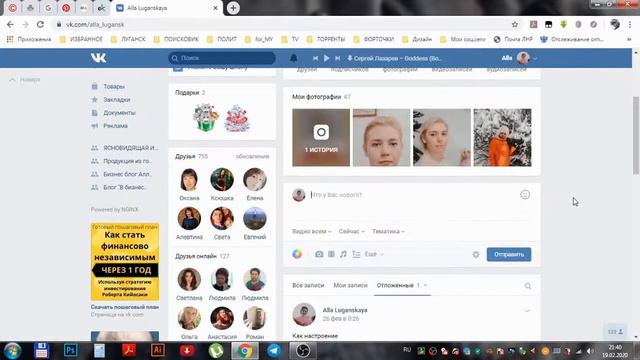Screen dimensions: 640x360
Task: Open the emoji picker in post box
Action: point(525,195)
